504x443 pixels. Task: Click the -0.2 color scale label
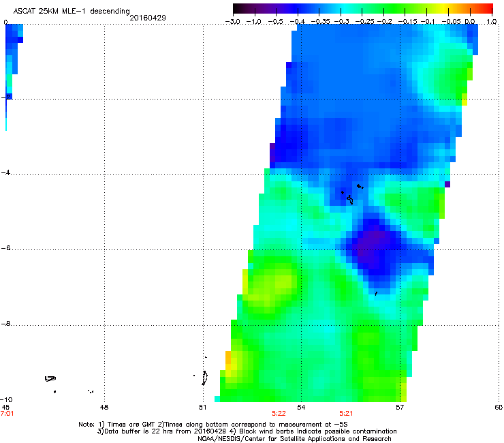[384, 22]
